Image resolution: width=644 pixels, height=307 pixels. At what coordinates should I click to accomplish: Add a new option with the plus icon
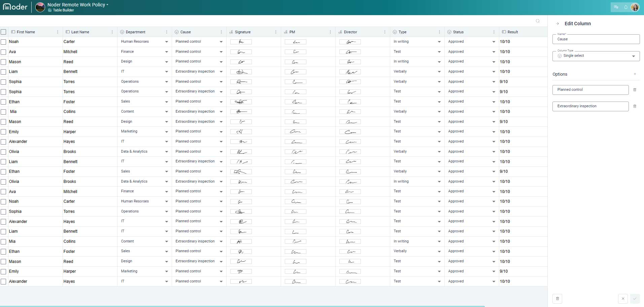pos(635,74)
